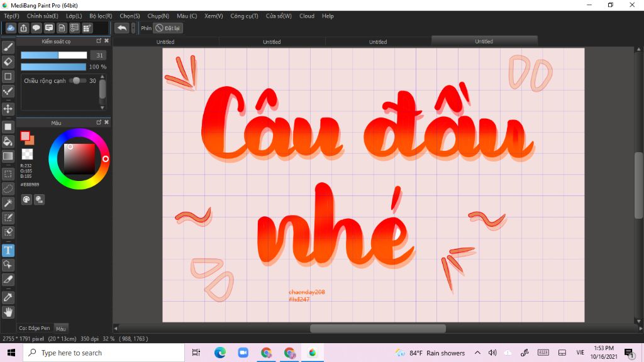Click the export share icon
644x362 pixels.
pos(23,28)
